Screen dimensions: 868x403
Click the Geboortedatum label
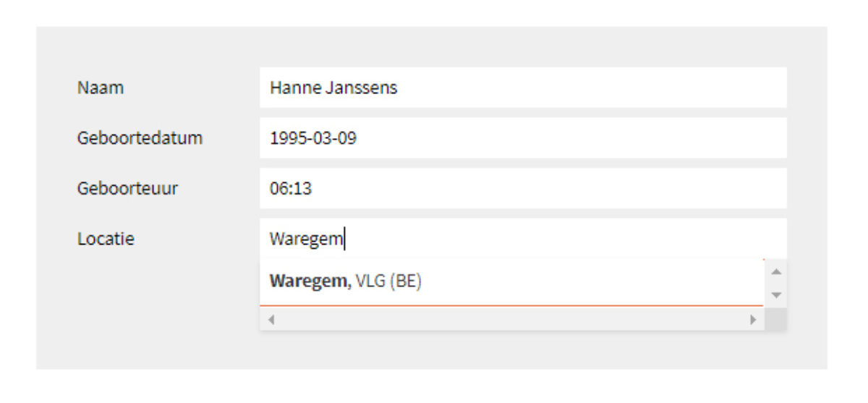point(140,138)
